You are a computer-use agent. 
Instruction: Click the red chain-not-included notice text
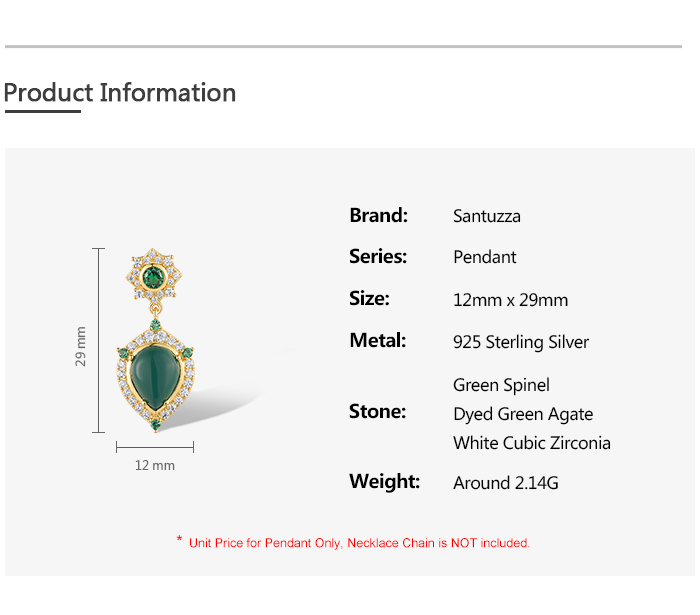coord(359,543)
